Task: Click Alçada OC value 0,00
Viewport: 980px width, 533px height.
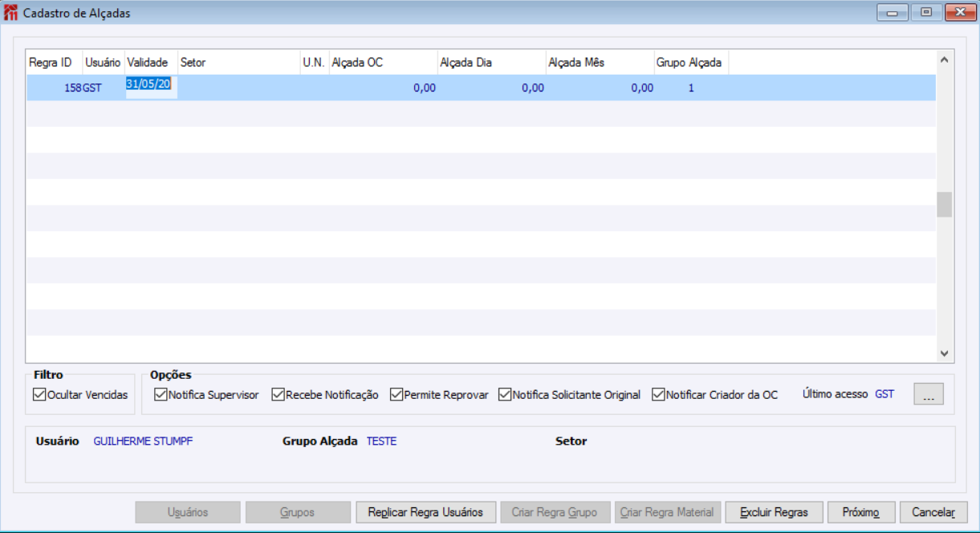Action: [x=425, y=88]
